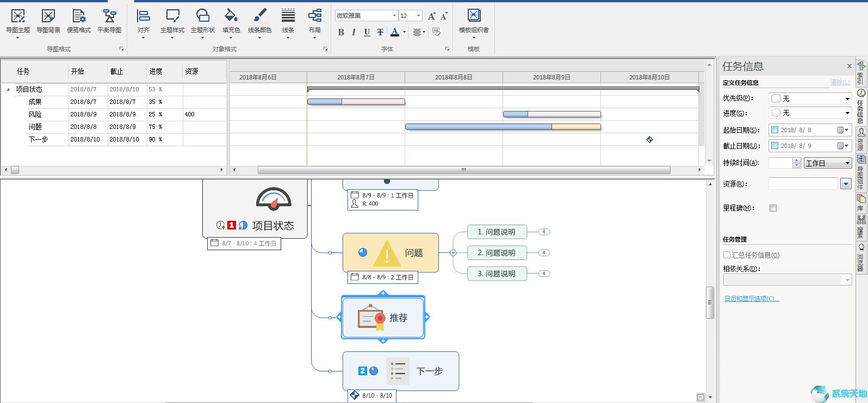Open the 起始日期 calendar picker
This screenshot has height=403, width=868.
click(x=843, y=130)
